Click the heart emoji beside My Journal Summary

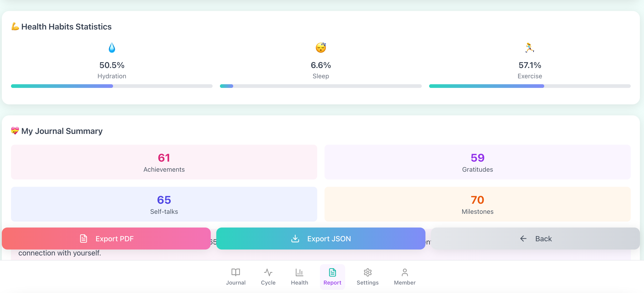tap(15, 131)
